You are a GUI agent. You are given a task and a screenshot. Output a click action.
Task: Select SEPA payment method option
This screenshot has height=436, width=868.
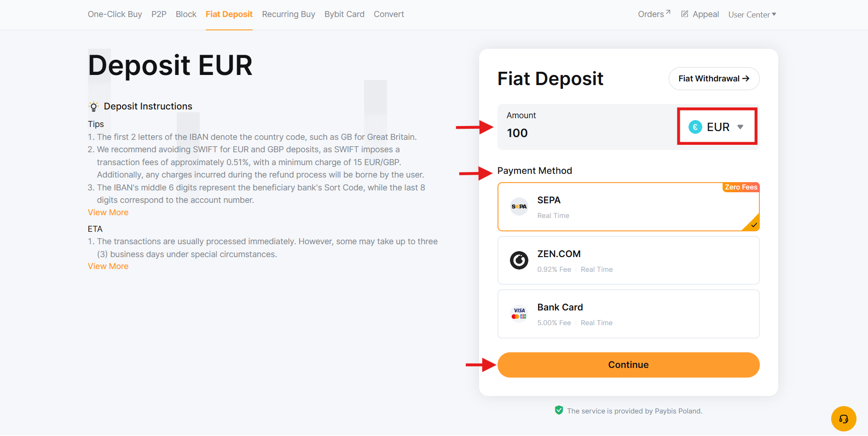[628, 207]
